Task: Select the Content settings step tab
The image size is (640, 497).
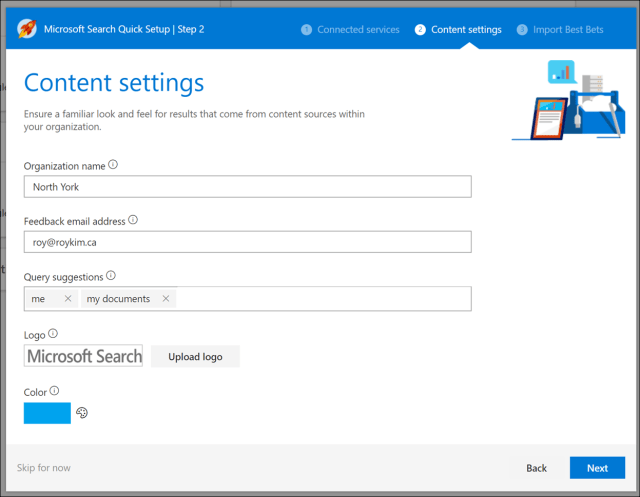Action: [x=458, y=30]
